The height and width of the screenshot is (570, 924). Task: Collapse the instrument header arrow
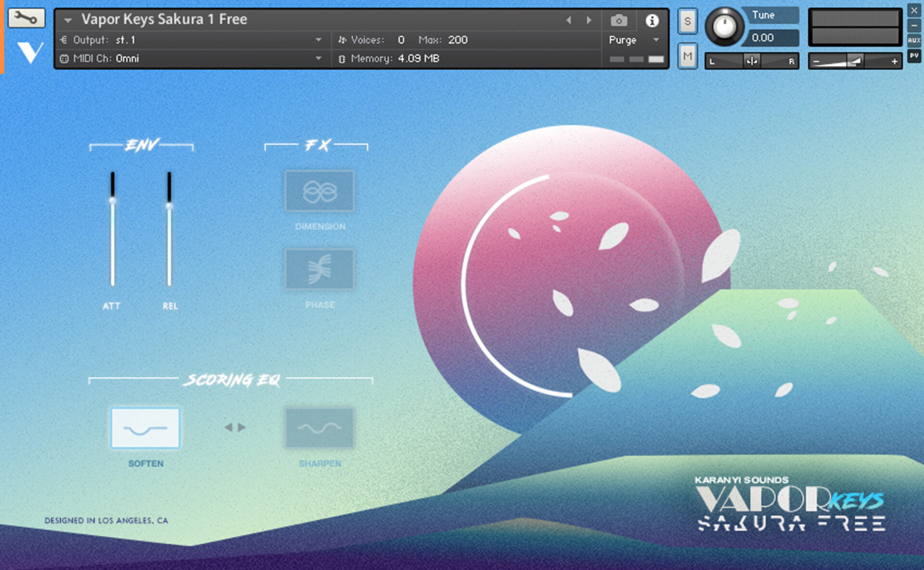tap(66, 20)
